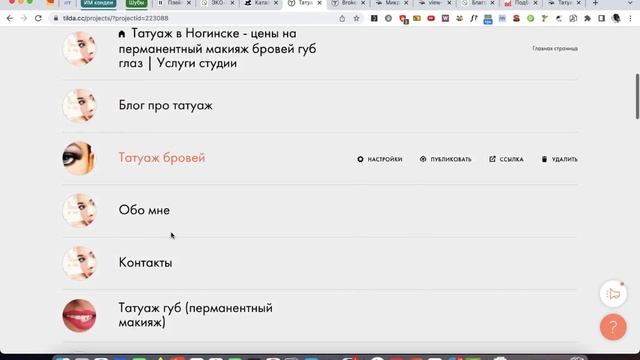Open the puzzle-piece Extensions menu

point(587,18)
